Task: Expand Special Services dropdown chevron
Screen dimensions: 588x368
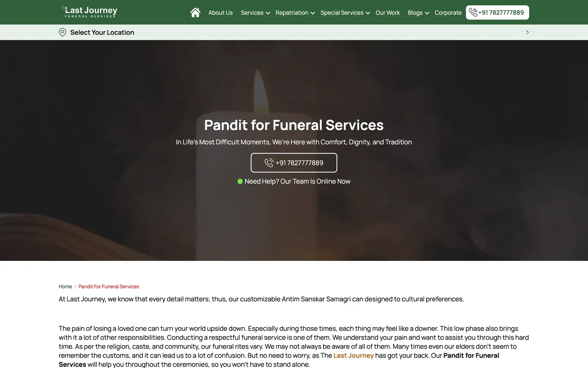Action: [368, 13]
